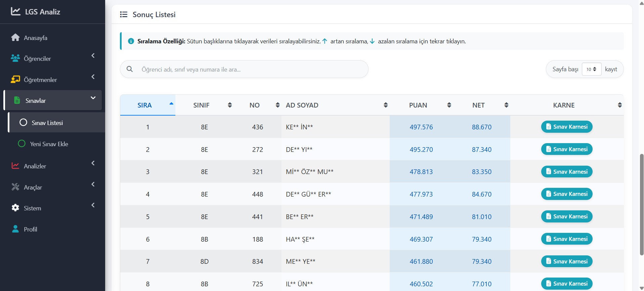644x291 pixels.
Task: Expand the Öğretmenler submenu arrow
Action: (x=93, y=77)
